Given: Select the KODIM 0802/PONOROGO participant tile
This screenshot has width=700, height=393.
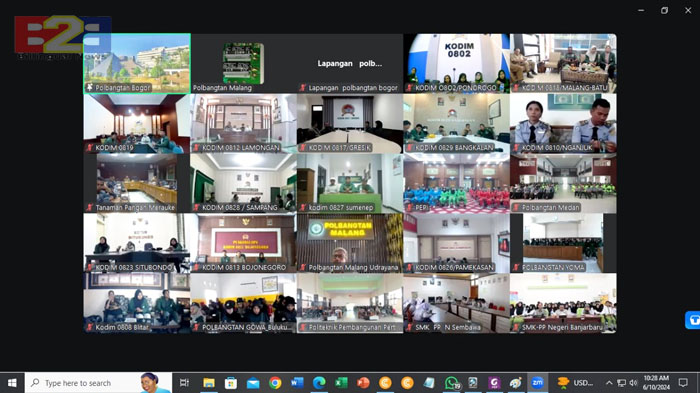Looking at the screenshot, I should 456,63.
